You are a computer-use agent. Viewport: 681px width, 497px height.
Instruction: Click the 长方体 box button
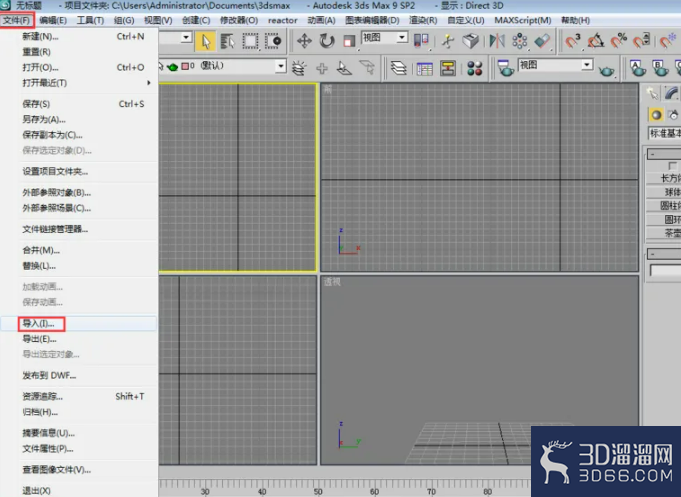click(664, 178)
